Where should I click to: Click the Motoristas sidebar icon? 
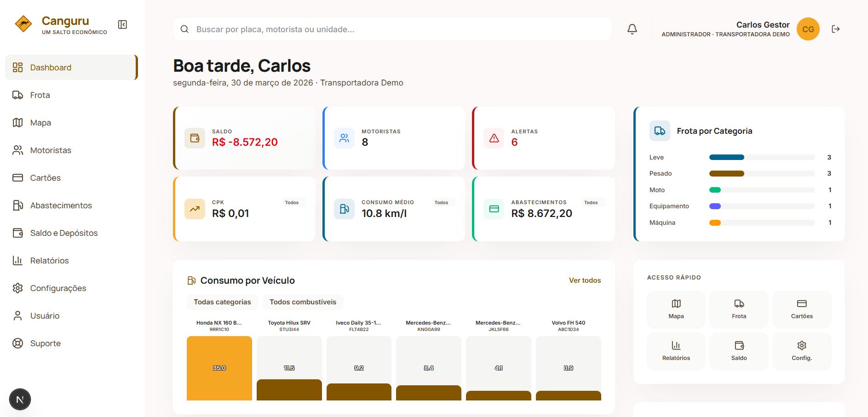point(17,150)
